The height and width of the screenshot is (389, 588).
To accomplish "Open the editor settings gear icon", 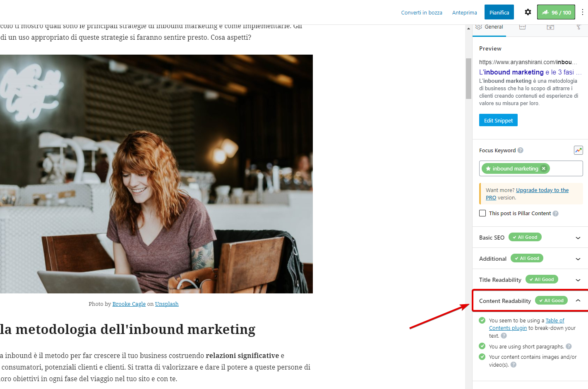I will pos(528,12).
